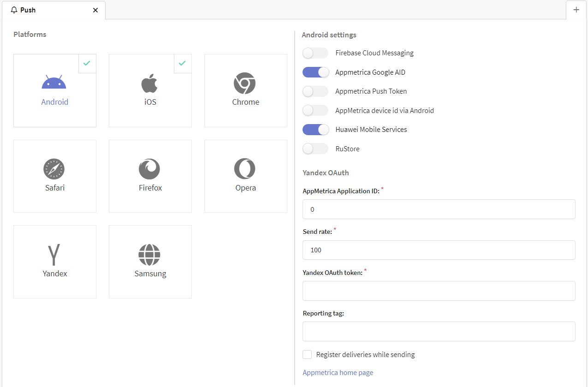Click the Samsung label text
Viewport: 588px width, 387px height.
pos(150,274)
